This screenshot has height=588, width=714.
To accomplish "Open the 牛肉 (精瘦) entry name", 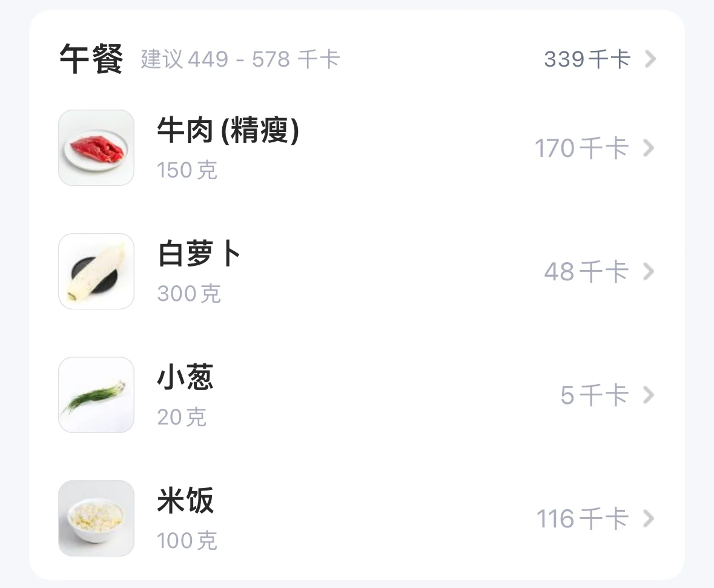I will coord(228,130).
